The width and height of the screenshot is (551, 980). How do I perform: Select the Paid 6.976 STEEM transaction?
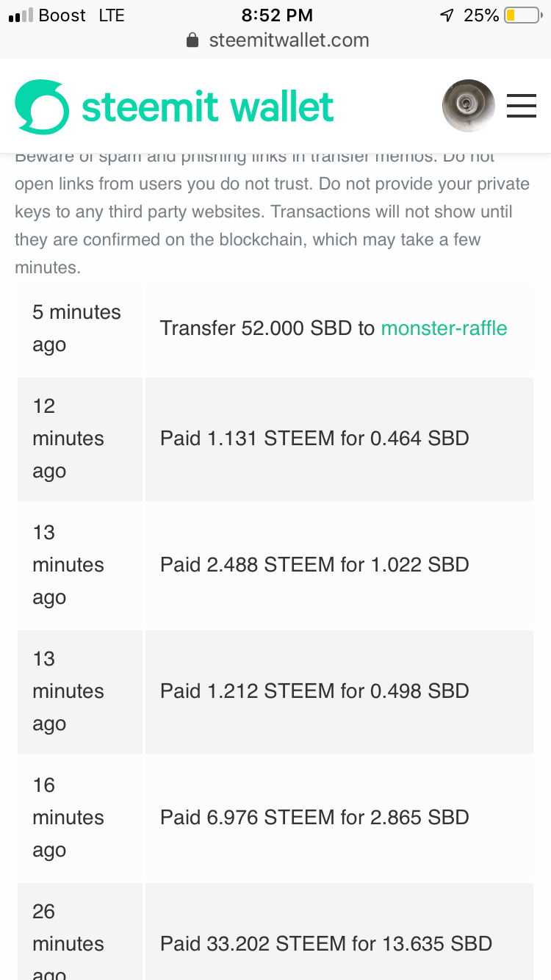314,818
